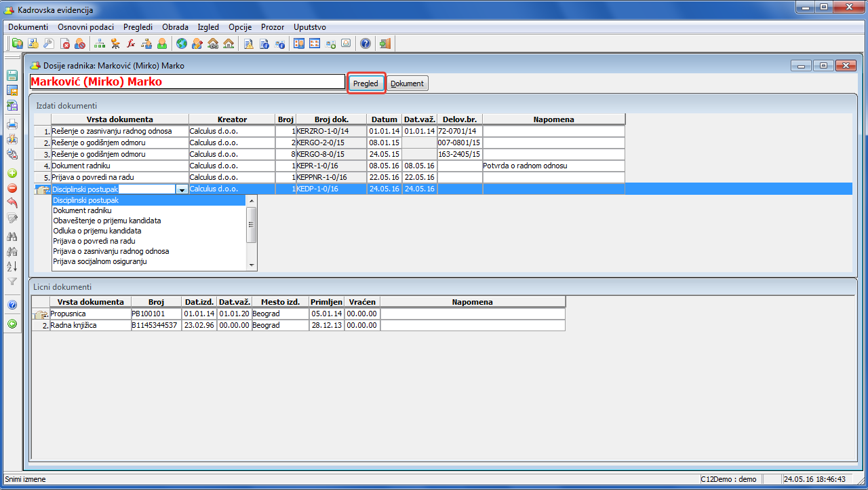Choose 'Prijava socijalnom osiguranju' in the list
The height and width of the screenshot is (490, 868).
coord(100,261)
